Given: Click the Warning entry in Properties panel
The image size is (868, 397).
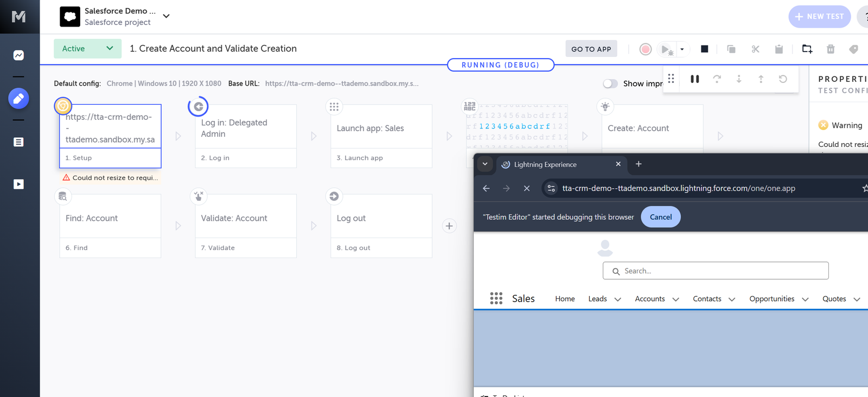Looking at the screenshot, I should pyautogui.click(x=840, y=125).
